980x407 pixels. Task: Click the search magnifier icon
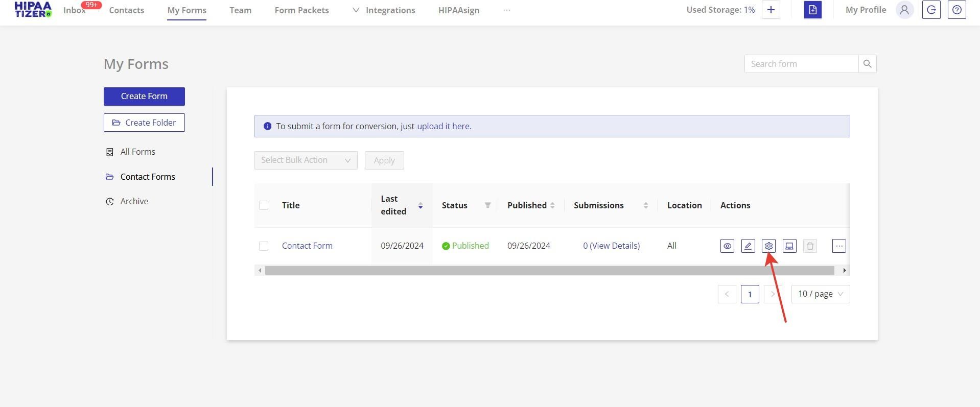(867, 64)
